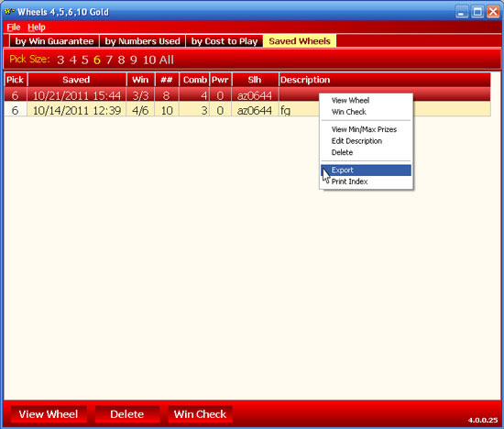Open the Help menu

[x=37, y=27]
